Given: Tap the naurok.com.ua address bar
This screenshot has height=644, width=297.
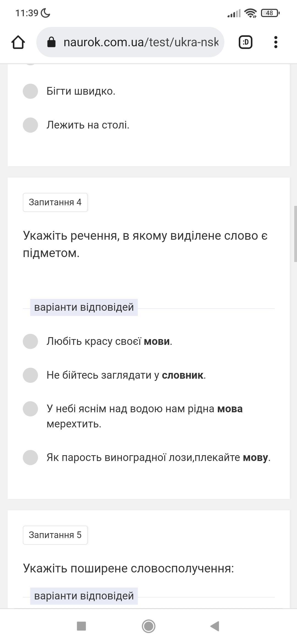Looking at the screenshot, I should pos(140,42).
